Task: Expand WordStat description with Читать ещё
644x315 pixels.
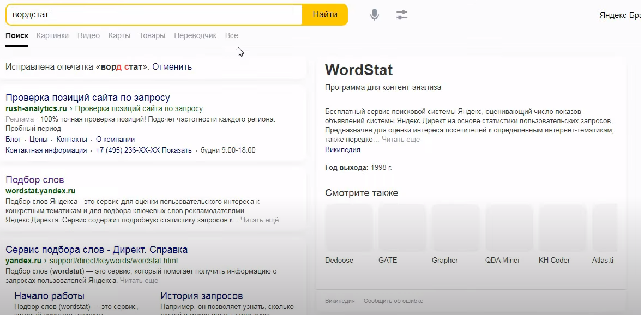Action: pos(401,140)
